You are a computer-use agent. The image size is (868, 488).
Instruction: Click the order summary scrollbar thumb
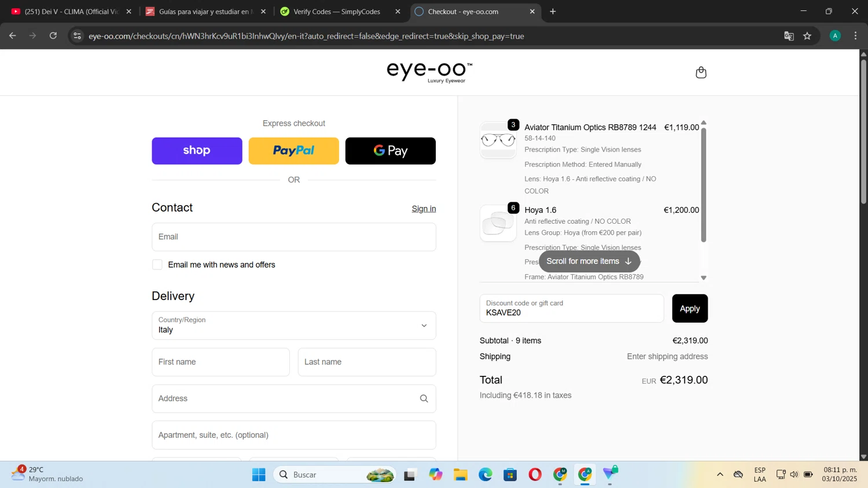(704, 184)
